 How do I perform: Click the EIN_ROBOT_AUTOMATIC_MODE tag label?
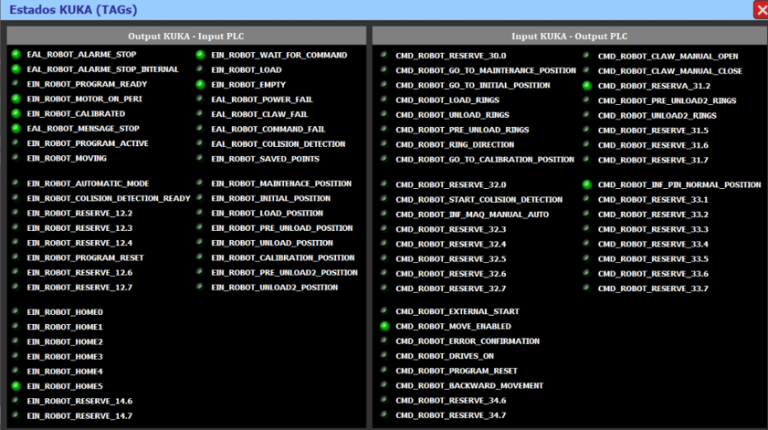pos(88,184)
